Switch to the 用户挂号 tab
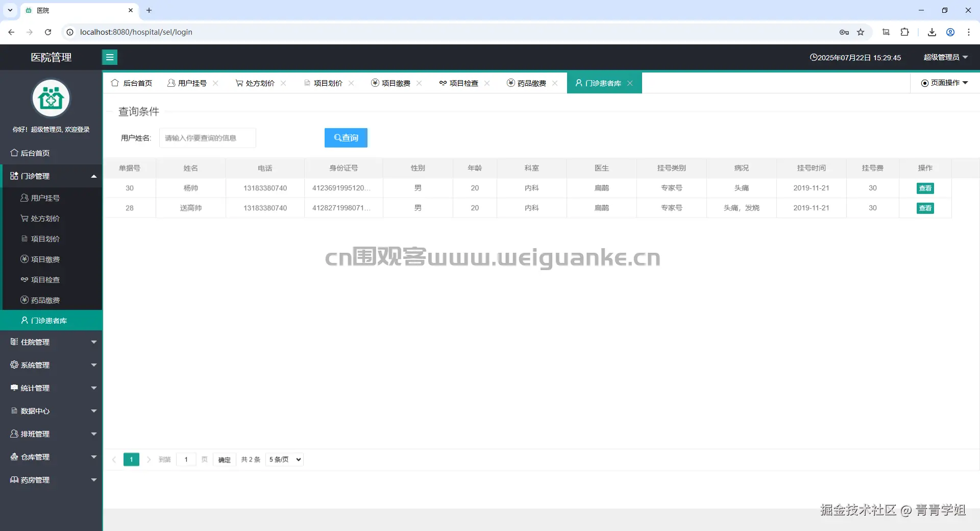980x531 pixels. (x=191, y=83)
